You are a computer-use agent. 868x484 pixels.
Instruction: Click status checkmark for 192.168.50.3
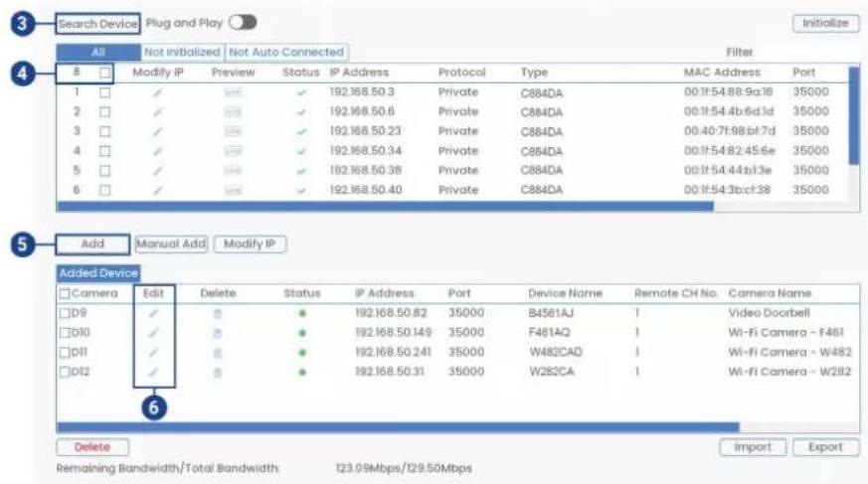pyautogui.click(x=301, y=92)
